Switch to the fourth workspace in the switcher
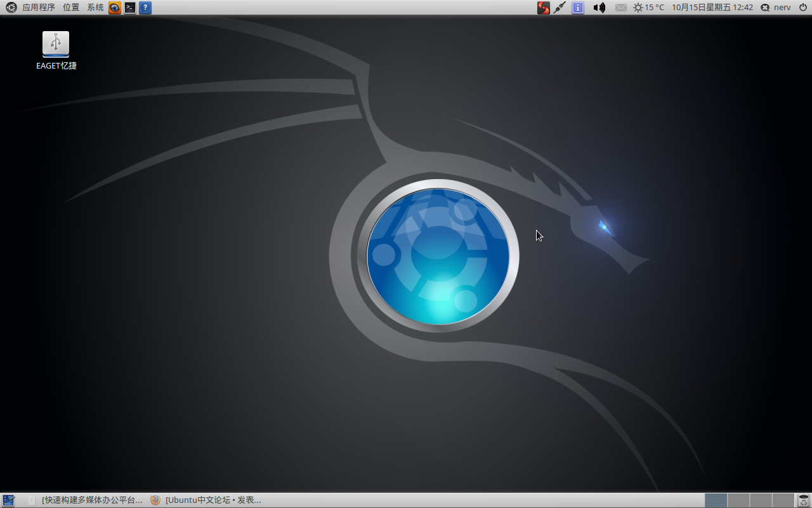 coord(783,500)
